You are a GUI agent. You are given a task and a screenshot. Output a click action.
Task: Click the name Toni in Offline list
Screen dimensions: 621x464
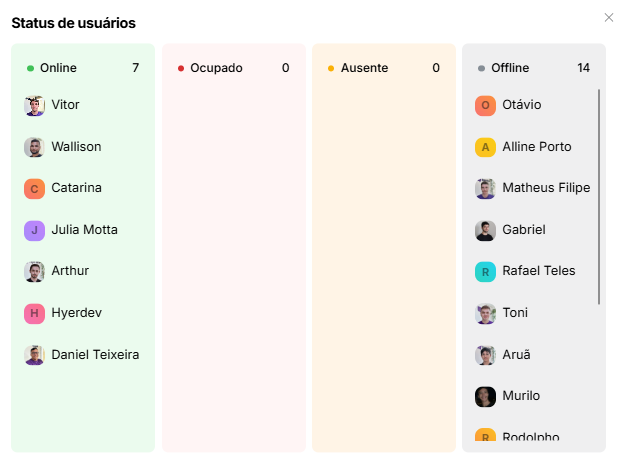coord(515,313)
